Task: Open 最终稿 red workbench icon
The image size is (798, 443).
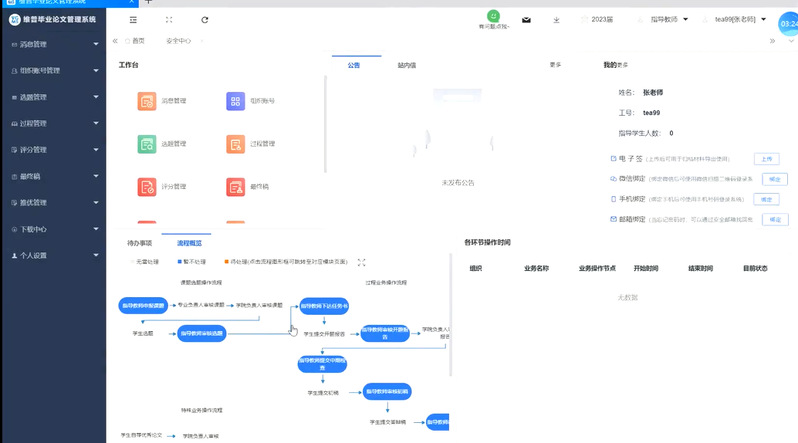Action: coord(235,187)
